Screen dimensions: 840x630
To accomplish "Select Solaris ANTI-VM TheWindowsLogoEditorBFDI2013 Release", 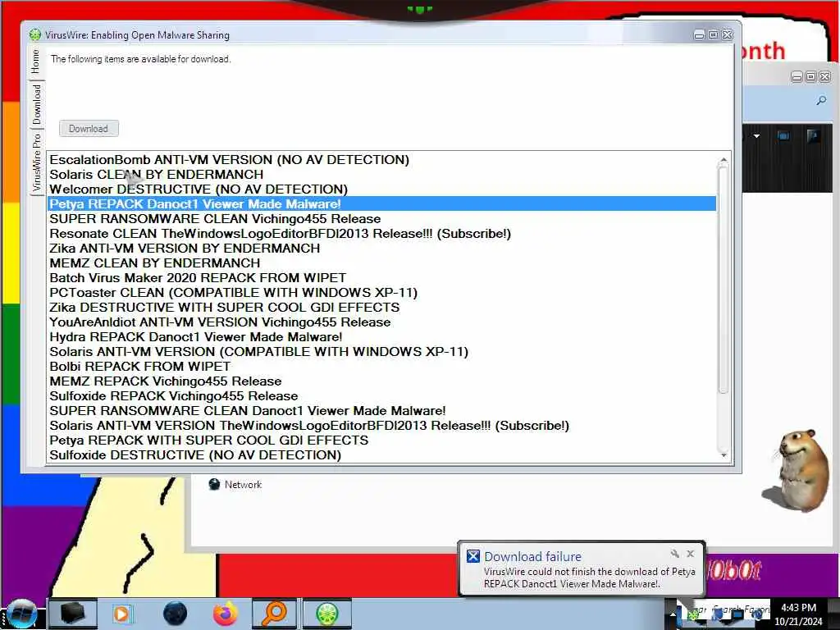I will pos(382,426).
